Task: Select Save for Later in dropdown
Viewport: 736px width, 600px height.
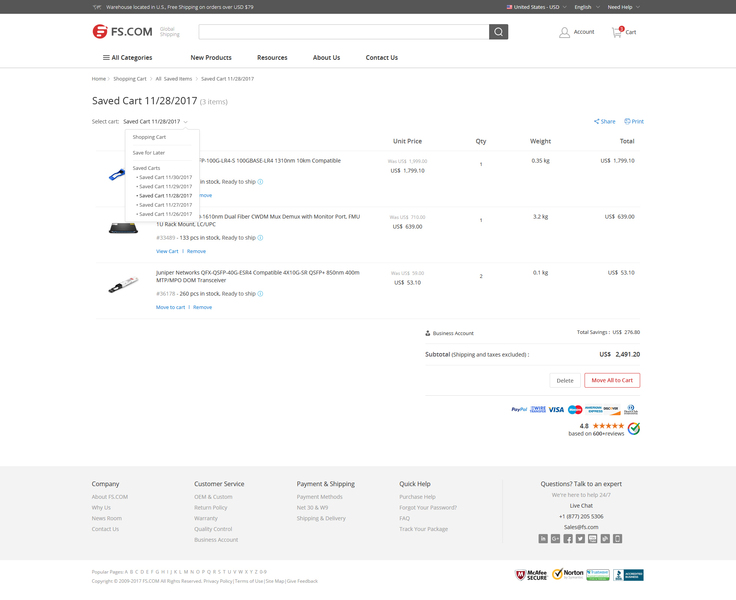Action: point(149,153)
